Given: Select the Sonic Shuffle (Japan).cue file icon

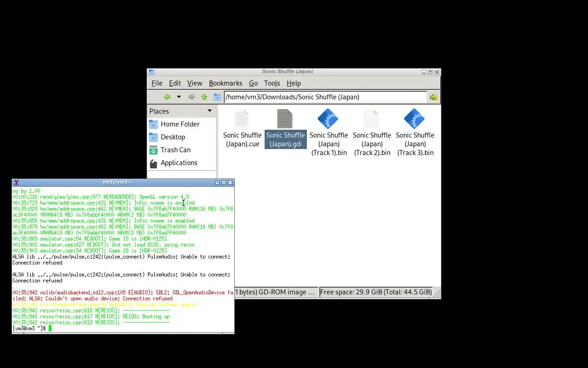Looking at the screenshot, I should coord(242,119).
